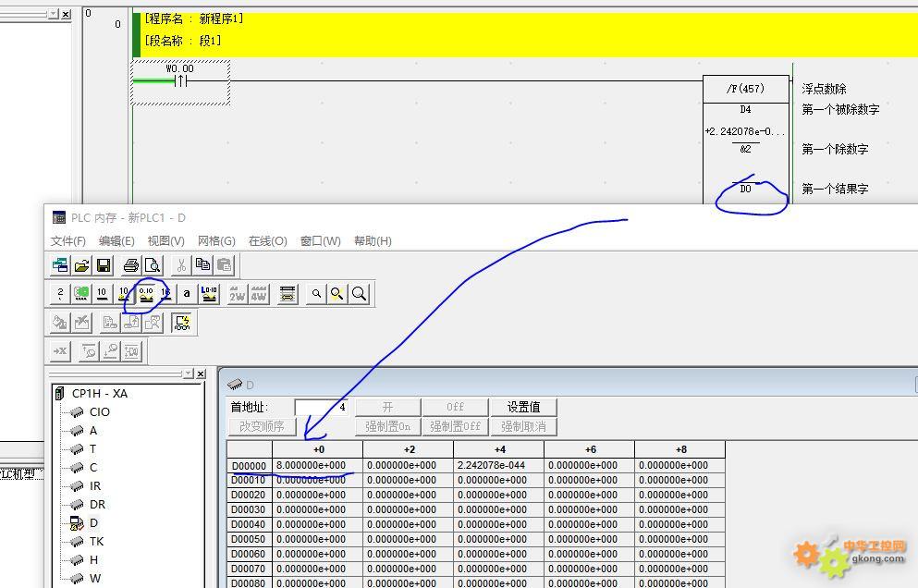This screenshot has height=588, width=918.
Task: Print the memory table using printer icon
Action: point(131,266)
